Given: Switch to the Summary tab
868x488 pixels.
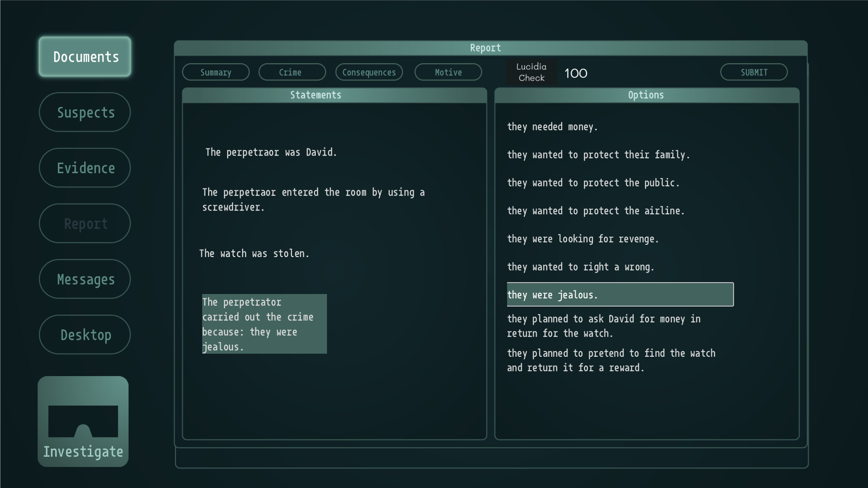Looking at the screenshot, I should click(x=216, y=72).
